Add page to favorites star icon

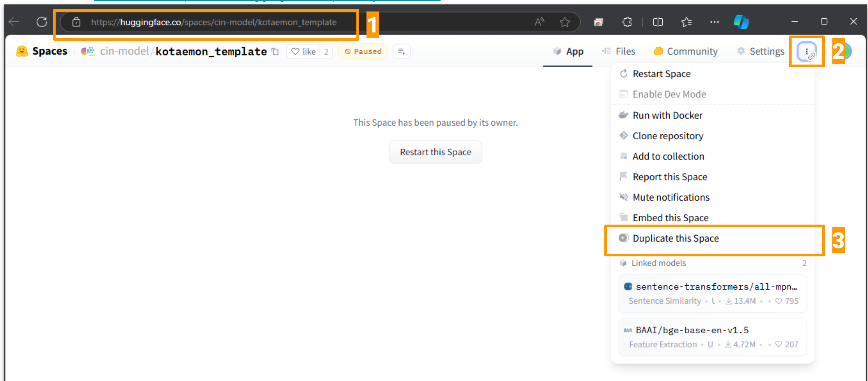(564, 22)
